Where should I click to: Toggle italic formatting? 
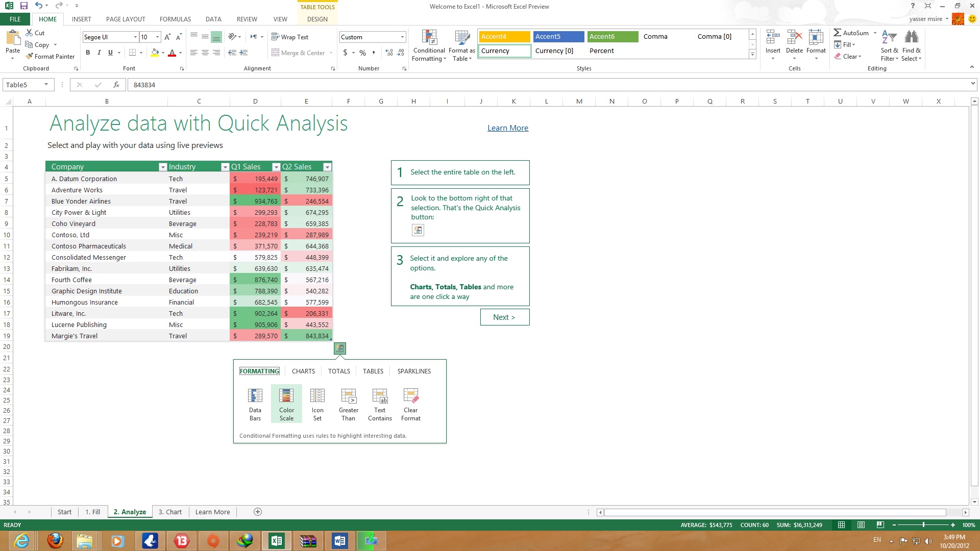coord(99,53)
